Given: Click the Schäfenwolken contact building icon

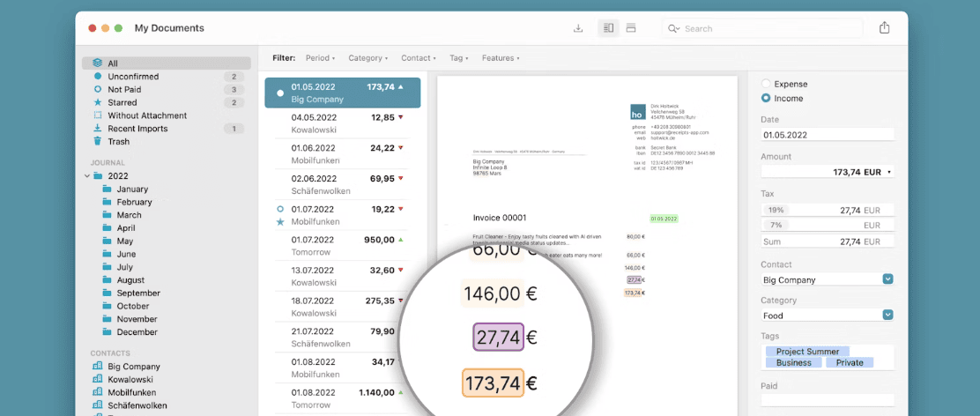Looking at the screenshot, I should 97,405.
